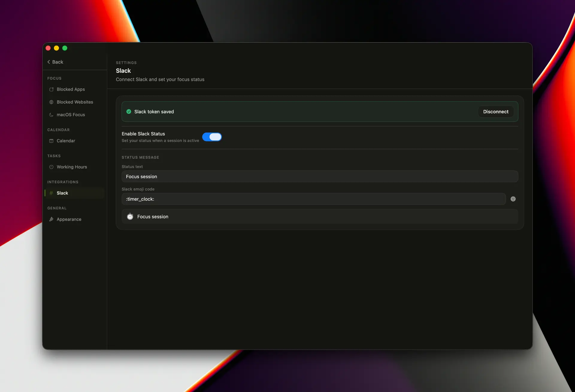The height and width of the screenshot is (392, 575).
Task: Click the Blocked Websites globe icon
Action: click(51, 102)
